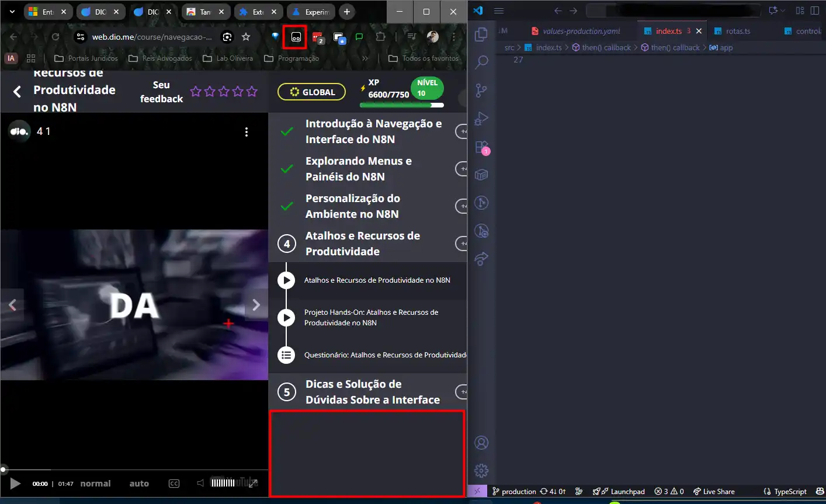Click src breadcrumb in VS Code
The width and height of the screenshot is (826, 504).
pyautogui.click(x=509, y=47)
